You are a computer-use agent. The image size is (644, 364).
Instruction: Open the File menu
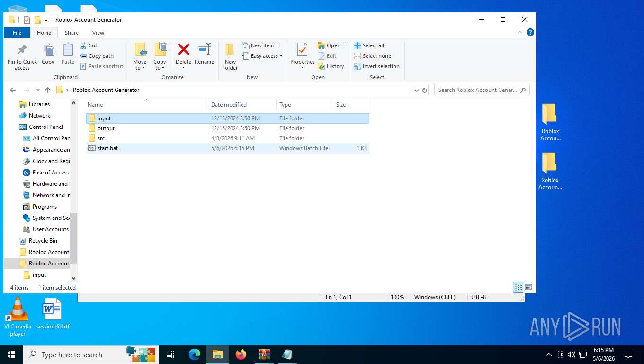click(x=17, y=33)
